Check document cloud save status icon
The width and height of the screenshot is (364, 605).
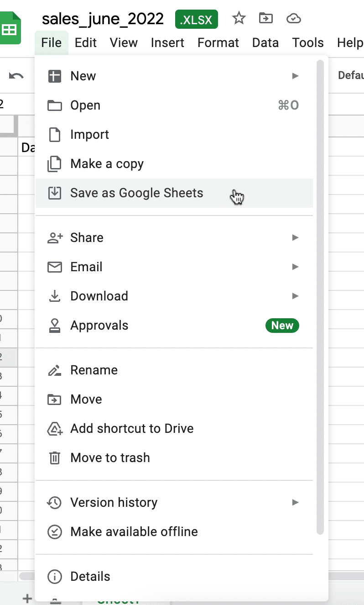point(294,19)
